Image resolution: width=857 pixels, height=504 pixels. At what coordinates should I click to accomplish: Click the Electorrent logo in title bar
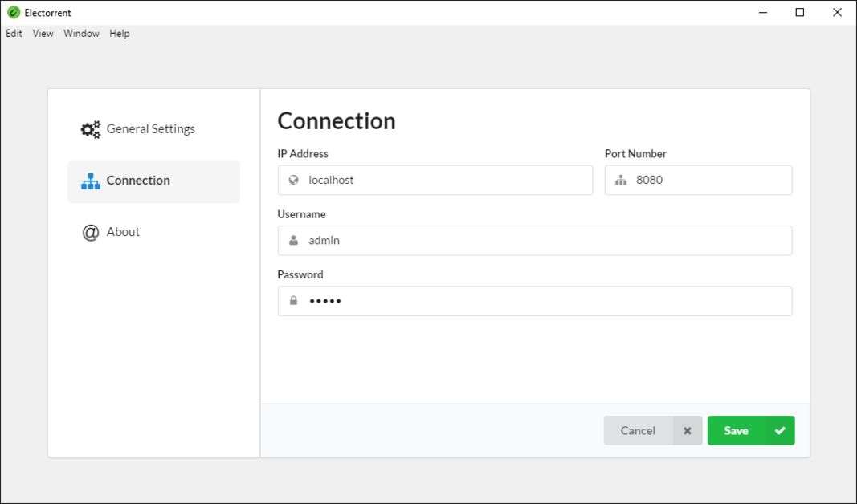click(x=13, y=12)
